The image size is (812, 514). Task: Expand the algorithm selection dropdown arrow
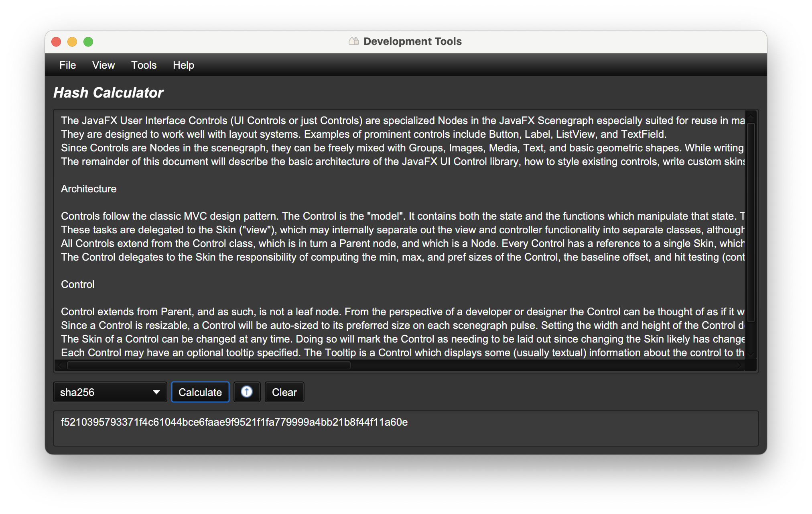click(x=157, y=392)
